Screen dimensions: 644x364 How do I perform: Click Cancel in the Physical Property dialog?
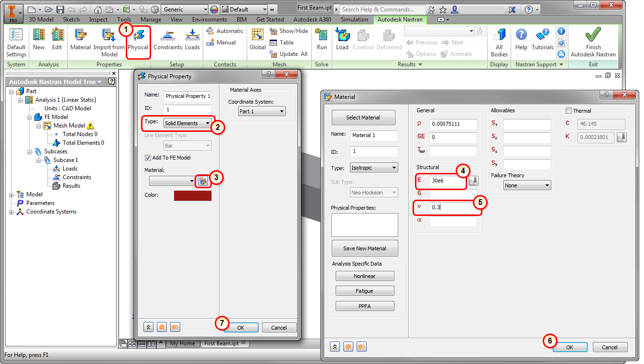pos(279,328)
